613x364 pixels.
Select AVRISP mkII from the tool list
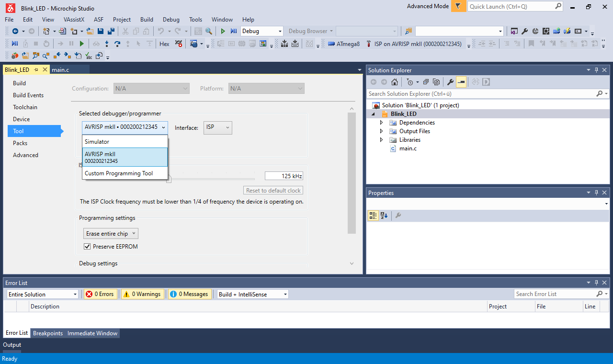tap(125, 157)
